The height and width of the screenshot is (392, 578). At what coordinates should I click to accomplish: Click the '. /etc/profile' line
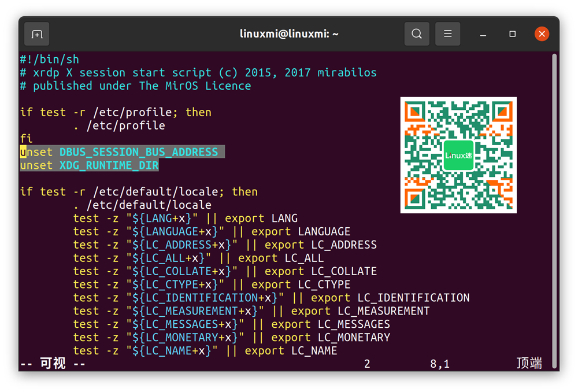[x=119, y=125]
